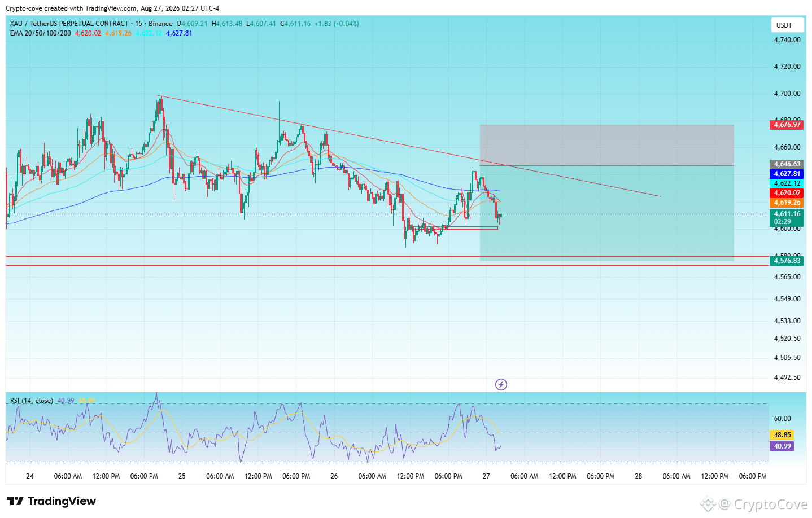Click the orange 4,619.26 value in EMA legend
The height and width of the screenshot is (518, 812).
point(119,33)
